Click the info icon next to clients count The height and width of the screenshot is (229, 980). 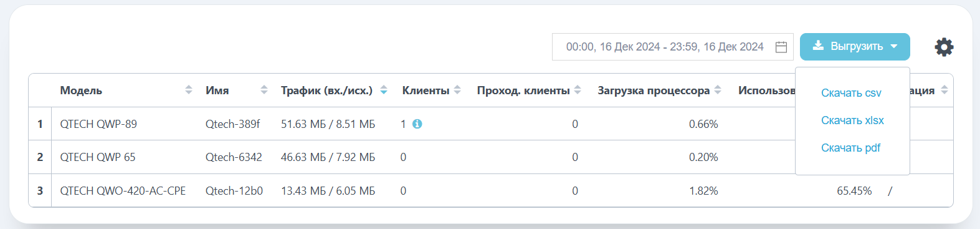pyautogui.click(x=417, y=124)
